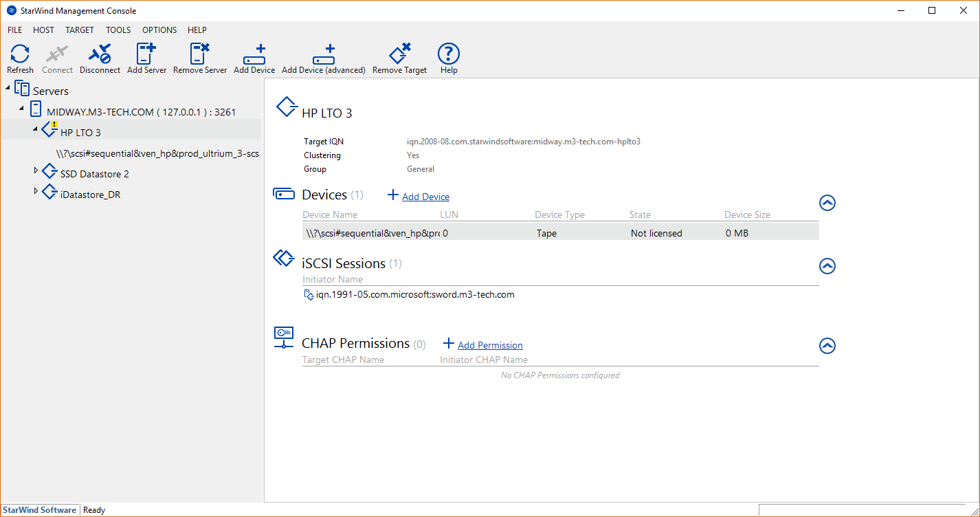Click the Add Device toolbar icon
This screenshot has height=517, width=980.
[254, 54]
